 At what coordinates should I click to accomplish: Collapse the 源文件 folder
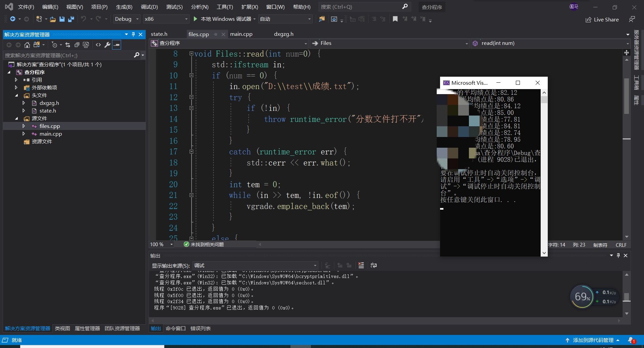[x=16, y=118]
